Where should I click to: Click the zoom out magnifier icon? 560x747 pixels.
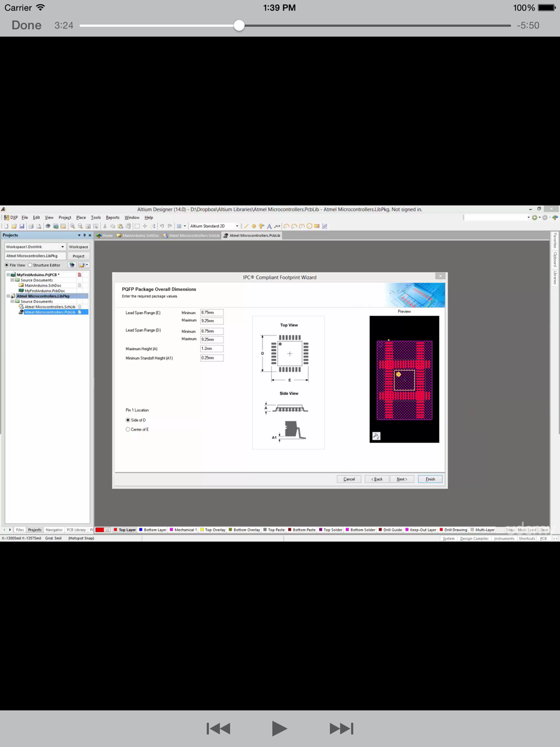point(80,226)
